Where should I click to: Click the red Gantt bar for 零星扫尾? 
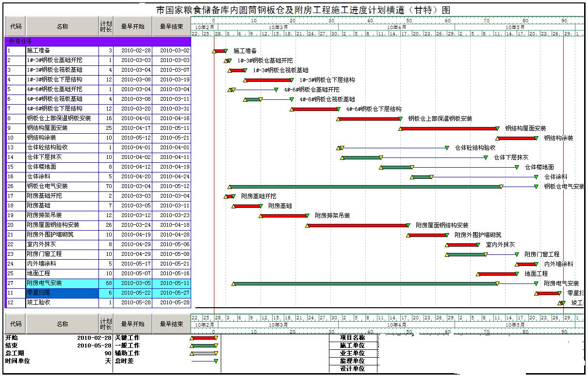click(548, 293)
